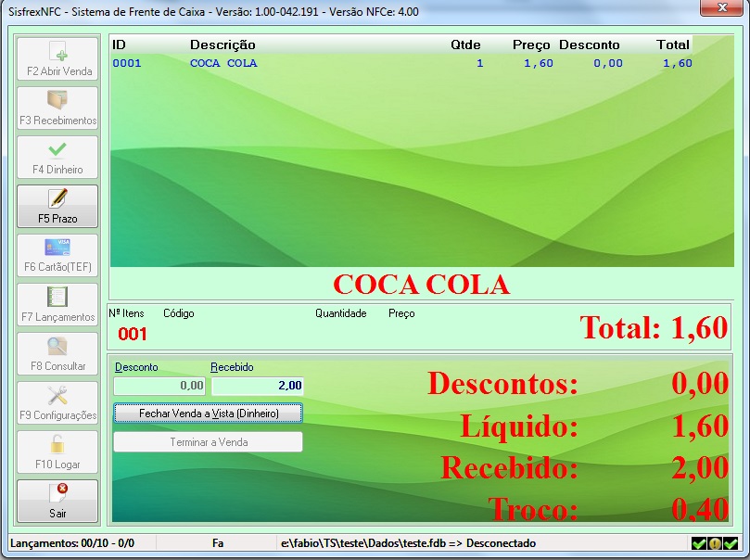Click the Terminar a Venda button
This screenshot has width=750, height=560.
point(208,442)
